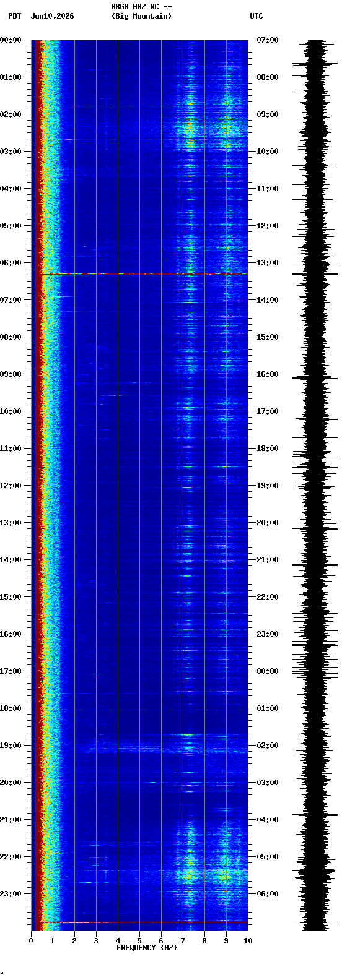Click the 11:00 UTC label on right axis
This screenshot has width=342, height=980.
tap(268, 189)
